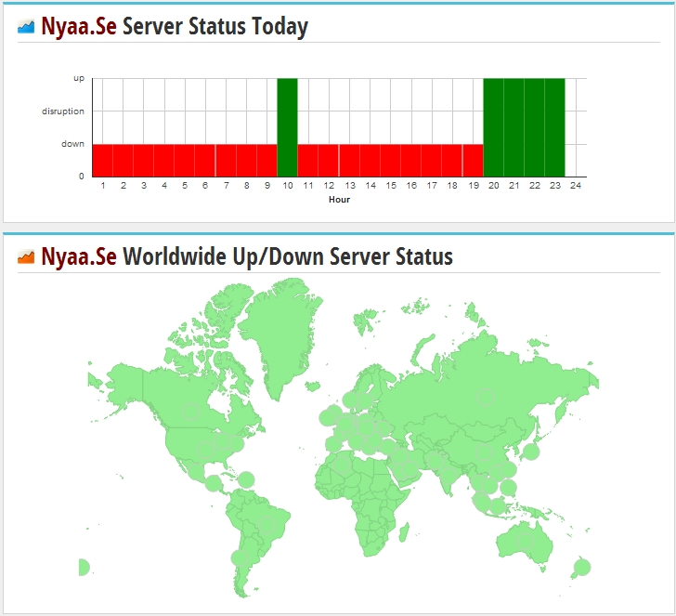Click the map marker over Russia
The height and width of the screenshot is (616, 676).
tap(485, 397)
